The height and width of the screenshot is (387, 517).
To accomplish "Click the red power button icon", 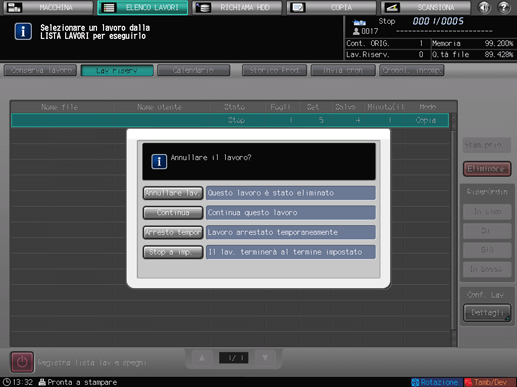I will click(22, 362).
